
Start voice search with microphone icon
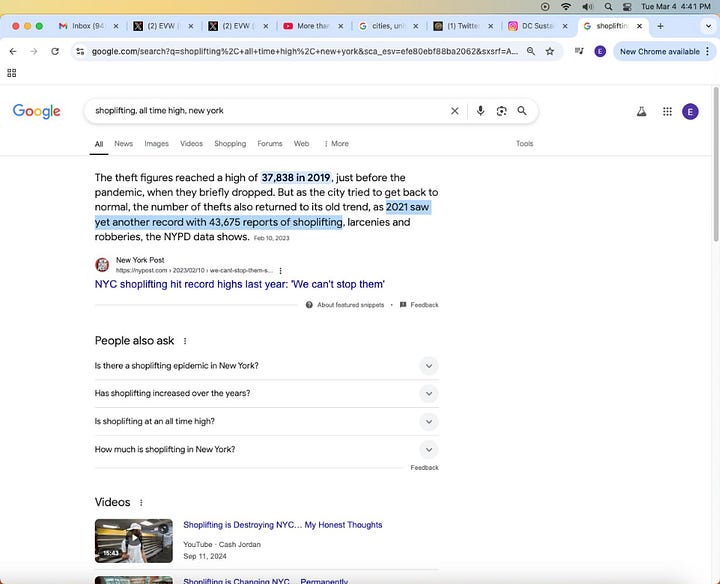[x=480, y=111]
